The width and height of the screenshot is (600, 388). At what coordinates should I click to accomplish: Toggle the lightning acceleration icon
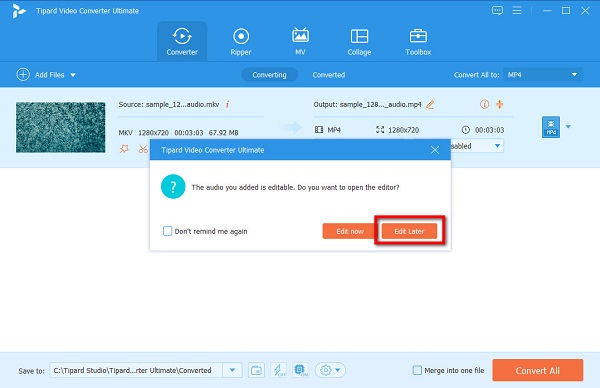pos(279,370)
